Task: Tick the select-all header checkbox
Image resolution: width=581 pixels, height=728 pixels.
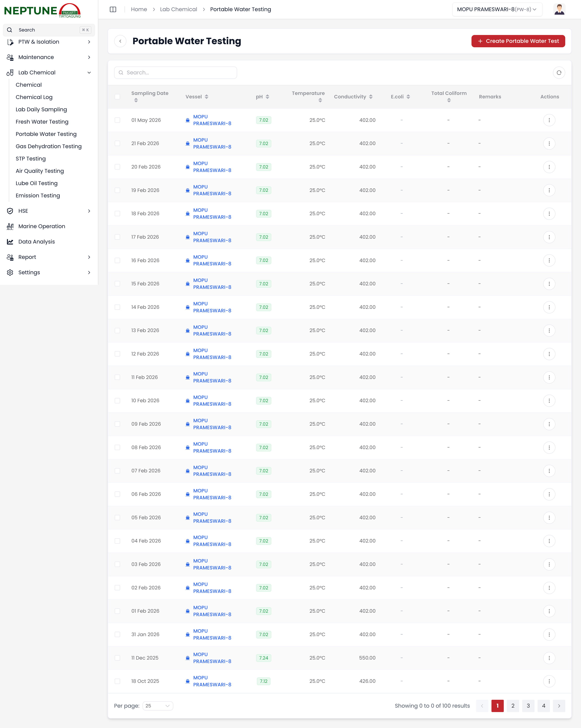Action: tap(117, 97)
